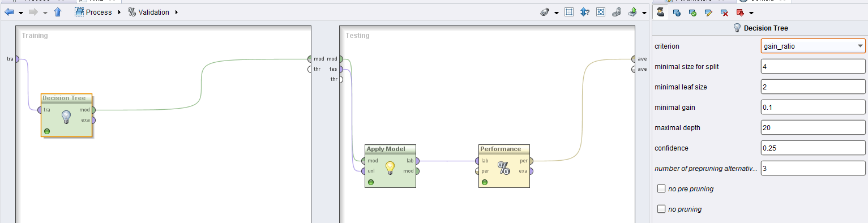The height and width of the screenshot is (223, 868).
Task: Click the auto-arrange operators grid icon
Action: pyautogui.click(x=570, y=12)
